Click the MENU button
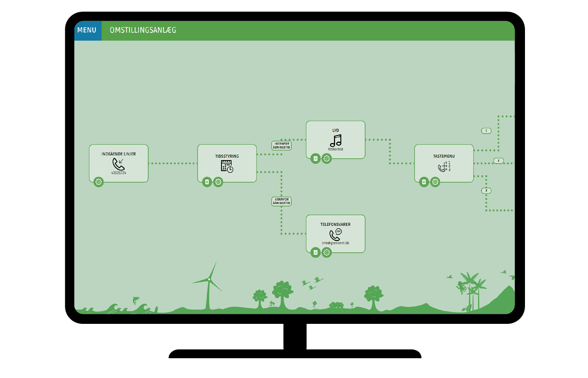The height and width of the screenshot is (378, 588). coord(87,31)
